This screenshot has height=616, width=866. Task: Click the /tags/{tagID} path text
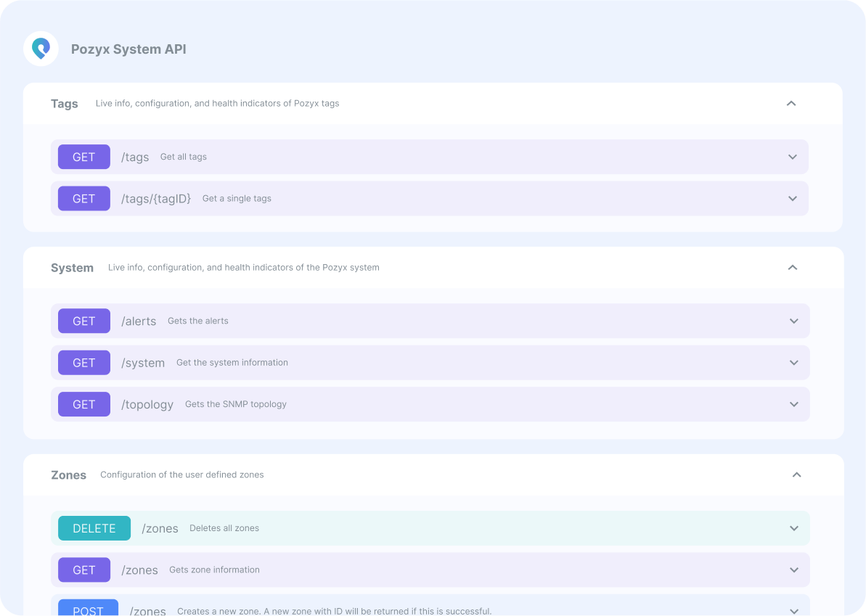[x=156, y=199]
